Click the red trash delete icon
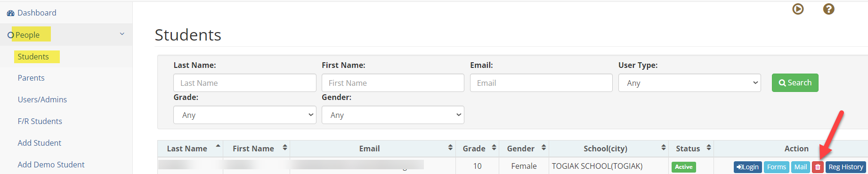The width and height of the screenshot is (868, 174). 818,167
